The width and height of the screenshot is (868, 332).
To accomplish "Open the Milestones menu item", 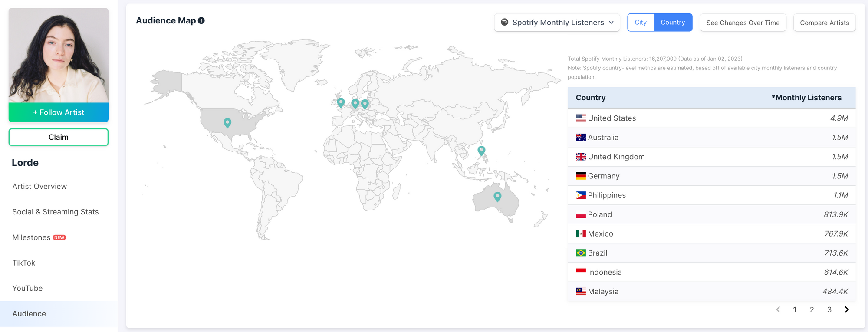I will [x=32, y=237].
